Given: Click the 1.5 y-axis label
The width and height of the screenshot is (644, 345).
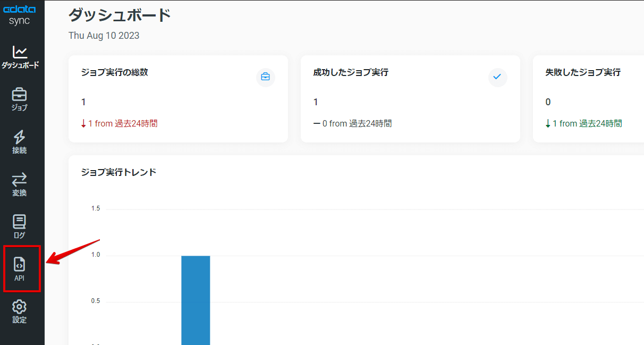Looking at the screenshot, I should click(96, 209).
